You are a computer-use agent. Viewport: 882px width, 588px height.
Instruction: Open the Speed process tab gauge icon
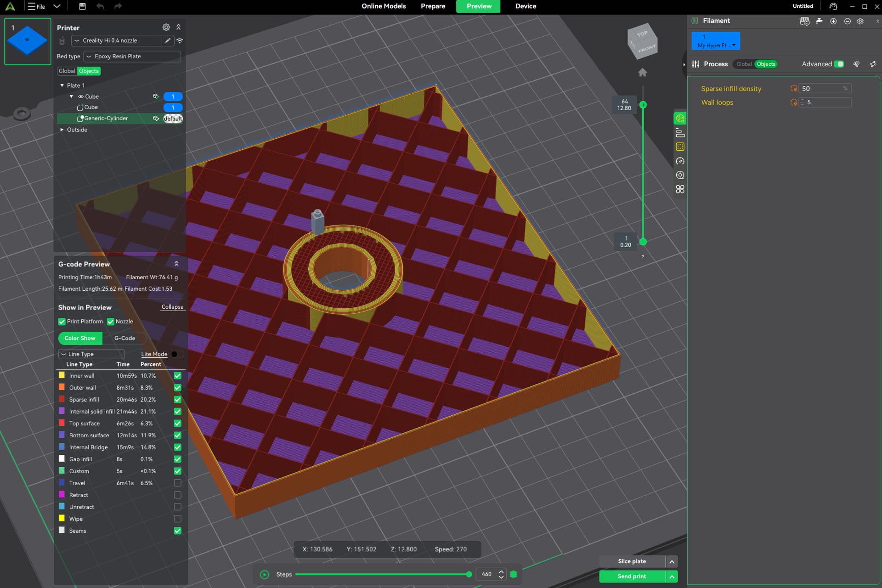[x=680, y=161]
